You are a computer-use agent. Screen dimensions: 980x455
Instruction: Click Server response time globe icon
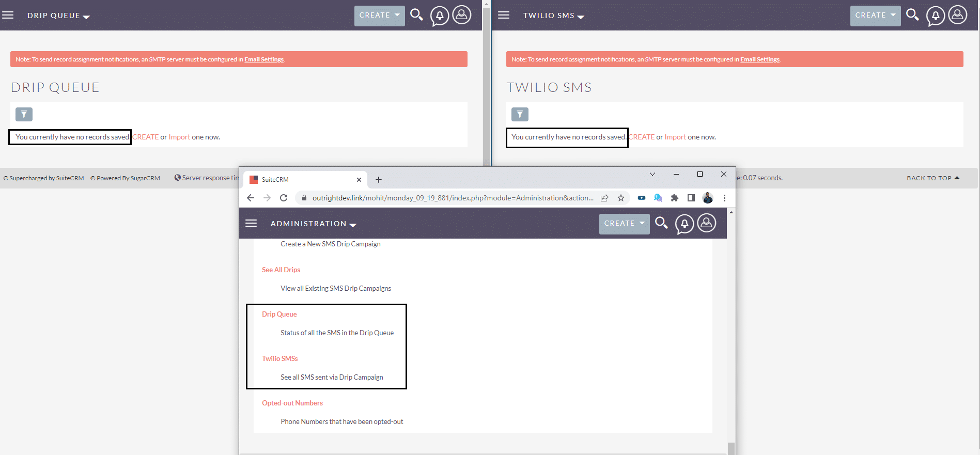pos(178,178)
